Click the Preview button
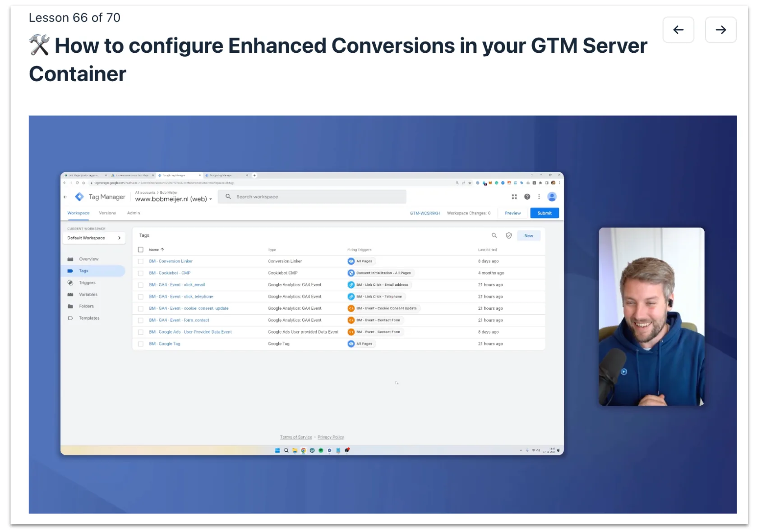This screenshot has width=757, height=532. 512,213
